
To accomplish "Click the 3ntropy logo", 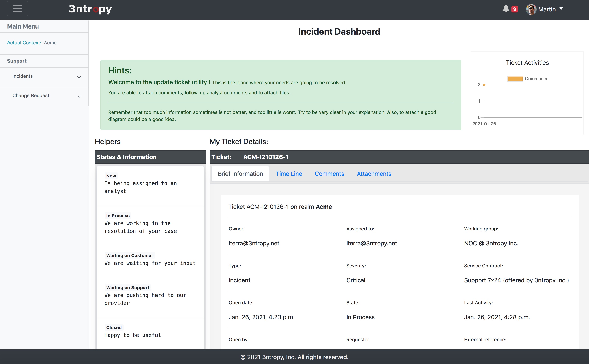I will 90,9.
